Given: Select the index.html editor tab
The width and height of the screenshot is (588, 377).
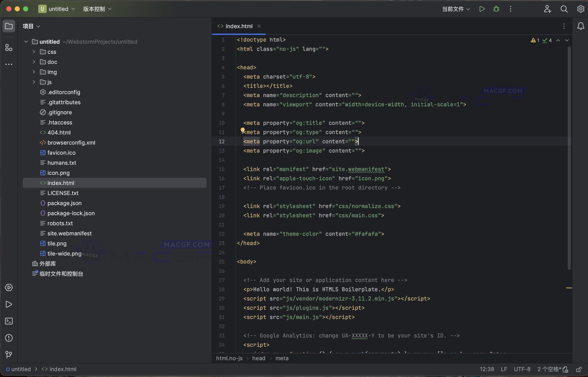Looking at the screenshot, I should [x=238, y=26].
